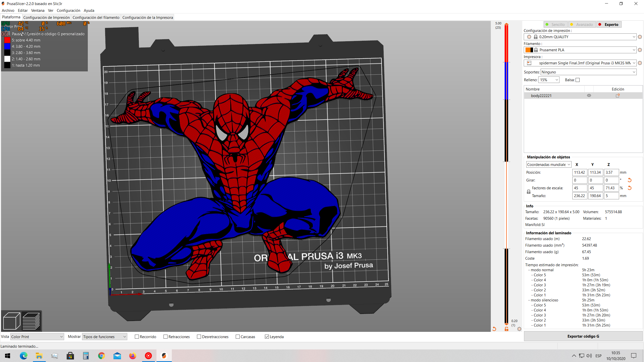644x362 pixels.
Task: Open the Mostrar Tipos de funciones dropdown
Action: click(105, 337)
